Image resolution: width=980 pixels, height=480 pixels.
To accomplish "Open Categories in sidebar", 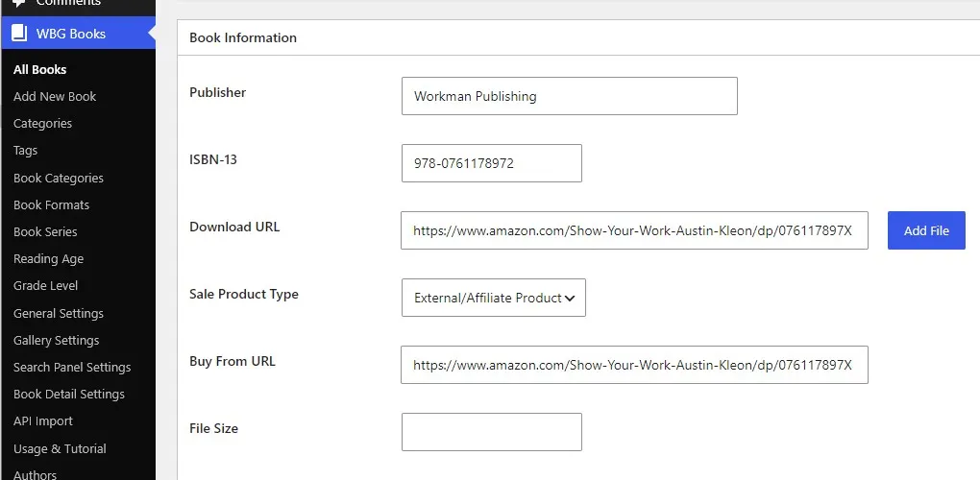I will [x=42, y=123].
